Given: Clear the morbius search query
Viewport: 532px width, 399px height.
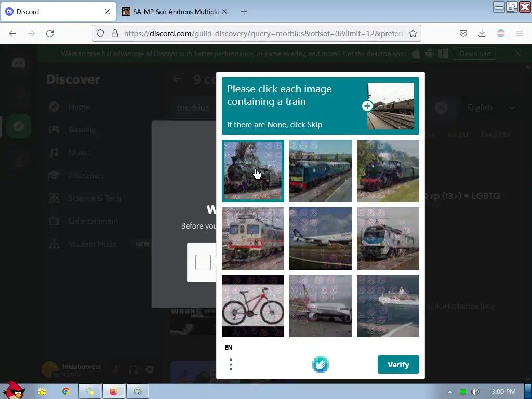Looking at the screenshot, I should [x=441, y=108].
